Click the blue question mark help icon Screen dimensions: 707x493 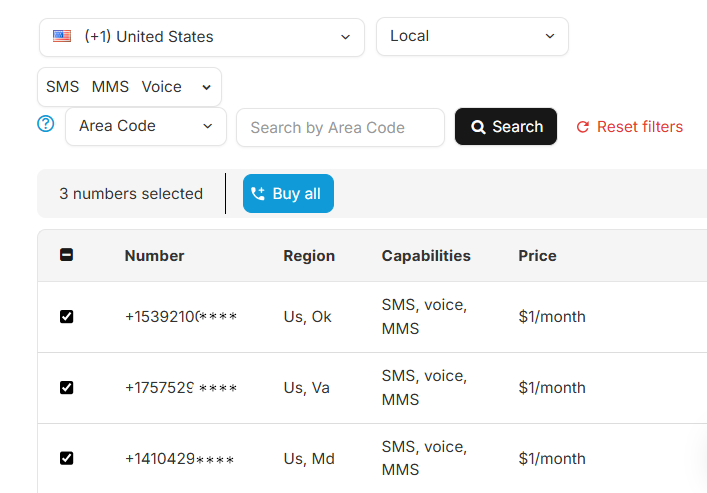[x=45, y=125]
